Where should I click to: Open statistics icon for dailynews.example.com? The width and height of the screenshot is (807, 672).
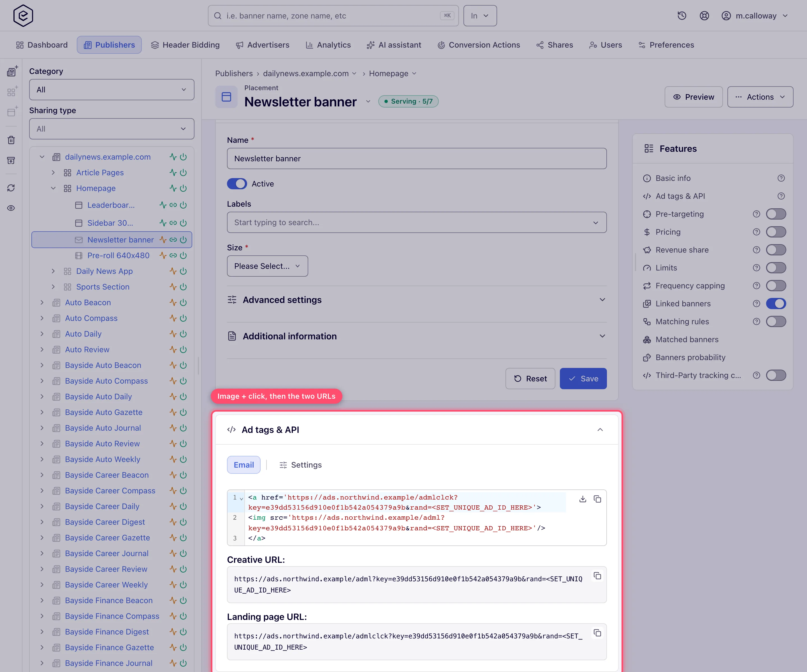point(173,157)
